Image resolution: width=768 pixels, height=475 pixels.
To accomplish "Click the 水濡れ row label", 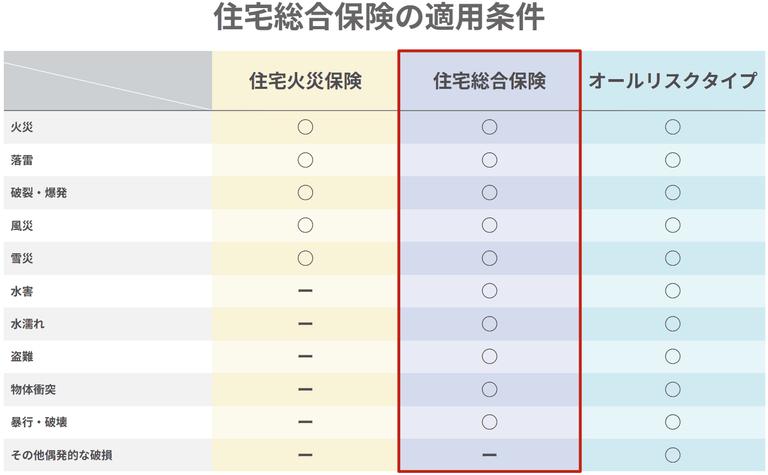I will [x=28, y=324].
